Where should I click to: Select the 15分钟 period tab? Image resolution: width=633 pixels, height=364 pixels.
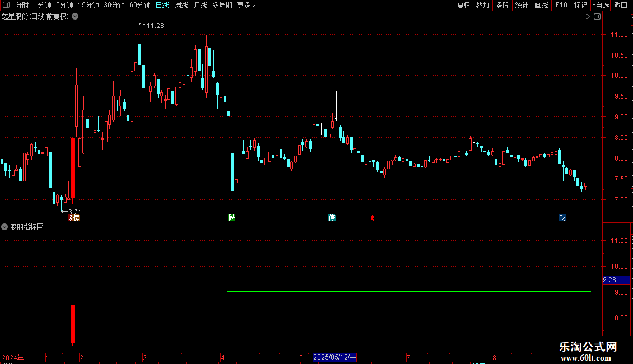coord(88,5)
